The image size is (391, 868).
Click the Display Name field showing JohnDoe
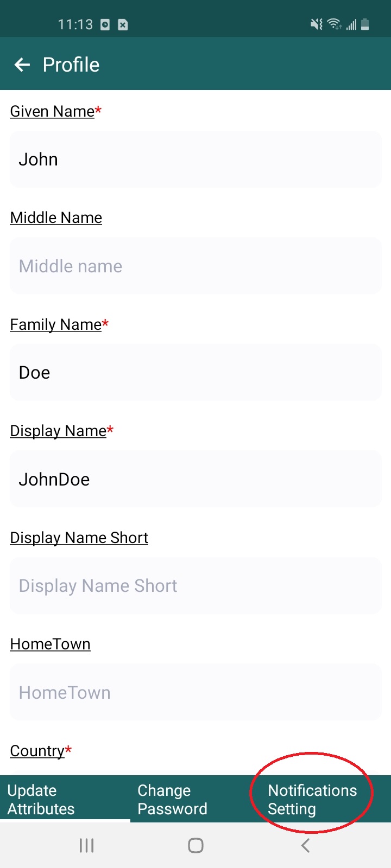pos(195,478)
